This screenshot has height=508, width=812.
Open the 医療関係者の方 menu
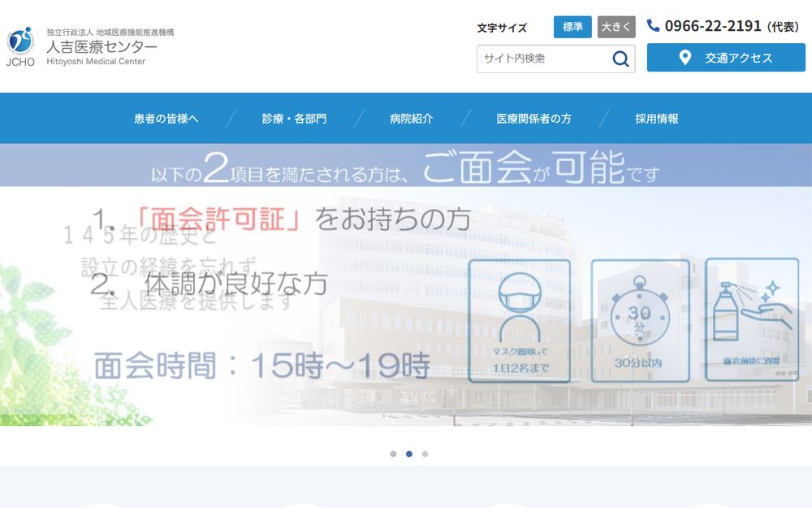click(534, 119)
